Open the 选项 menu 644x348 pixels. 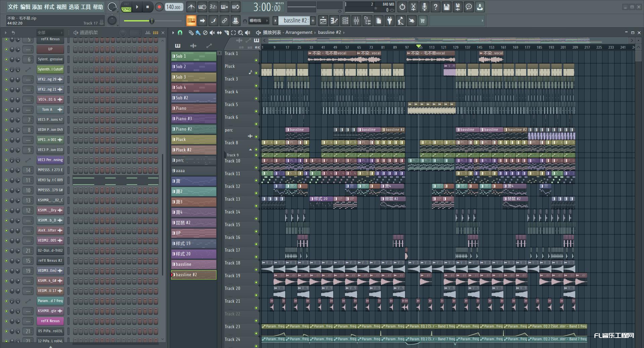click(x=73, y=7)
